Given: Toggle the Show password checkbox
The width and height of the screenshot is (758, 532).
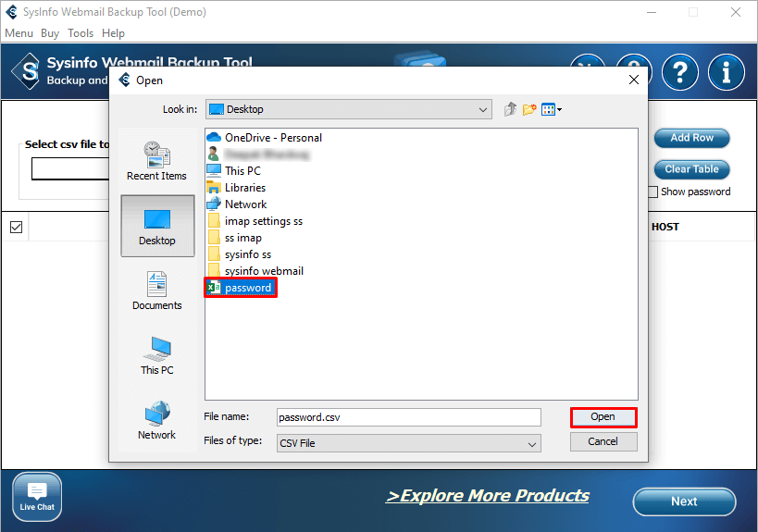Looking at the screenshot, I should tap(653, 192).
